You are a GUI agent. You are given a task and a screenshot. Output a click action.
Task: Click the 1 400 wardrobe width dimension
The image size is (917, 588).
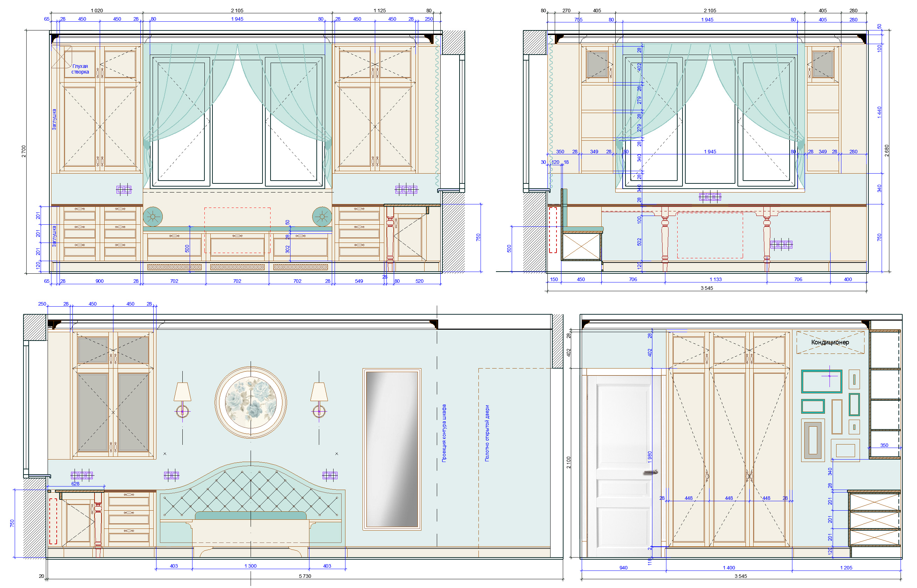729,568
